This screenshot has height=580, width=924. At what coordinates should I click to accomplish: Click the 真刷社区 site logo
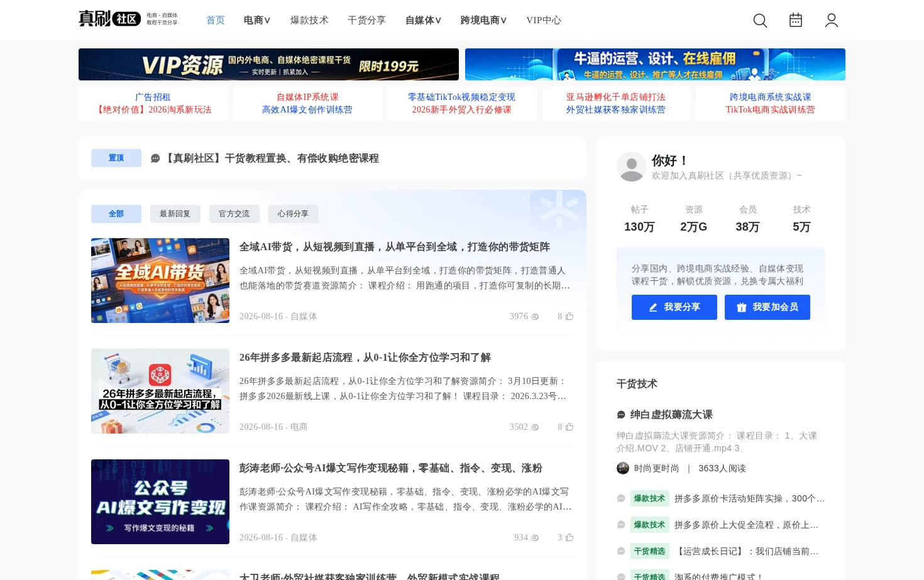pyautogui.click(x=128, y=19)
